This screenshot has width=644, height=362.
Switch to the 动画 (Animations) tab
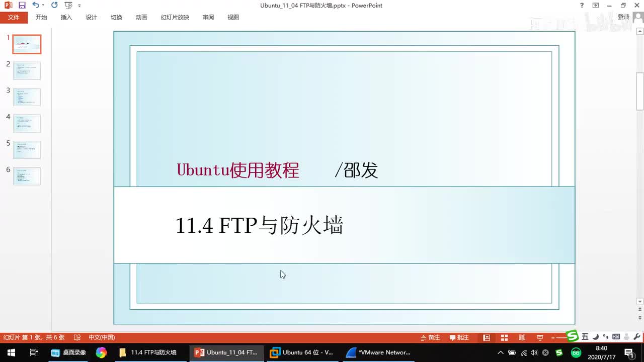pyautogui.click(x=141, y=17)
